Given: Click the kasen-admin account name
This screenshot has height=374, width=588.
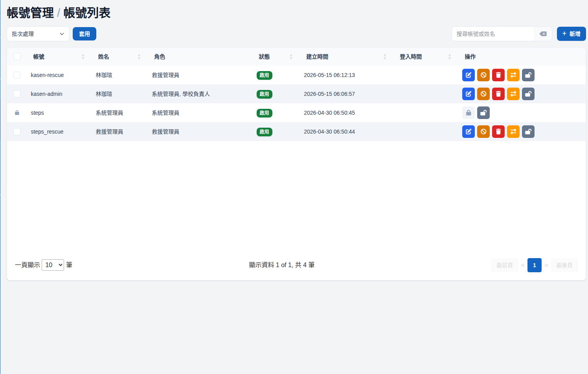Looking at the screenshot, I should click(46, 94).
